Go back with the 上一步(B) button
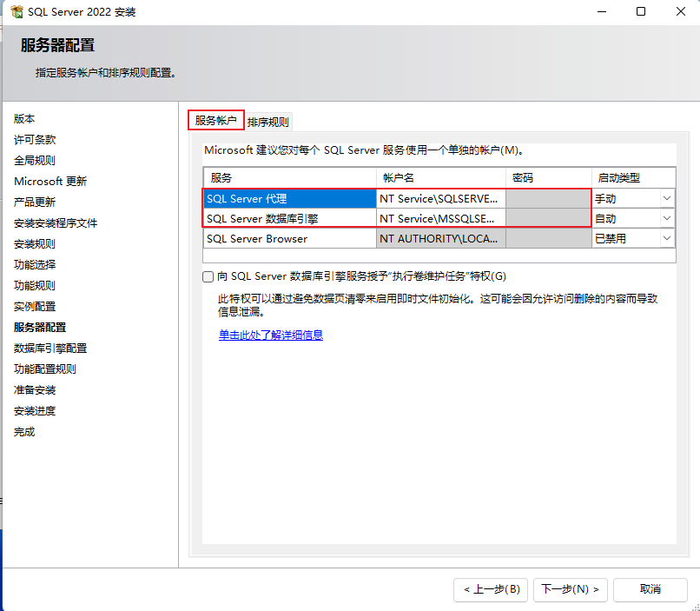The image size is (700, 611). pos(491,589)
